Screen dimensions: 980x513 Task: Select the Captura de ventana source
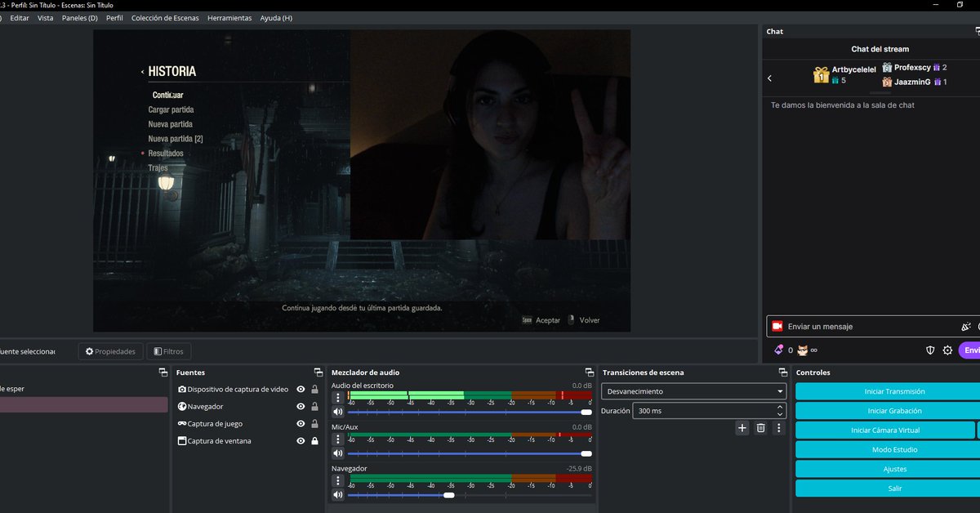(248, 441)
